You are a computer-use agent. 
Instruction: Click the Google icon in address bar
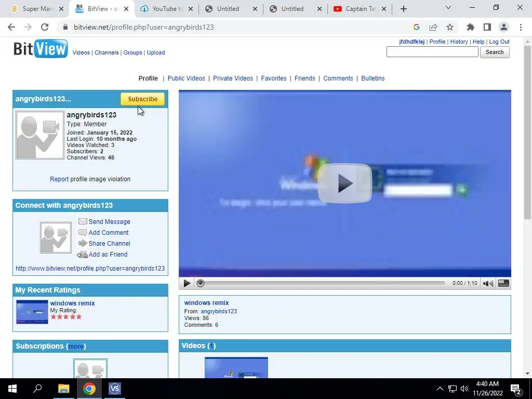click(417, 27)
